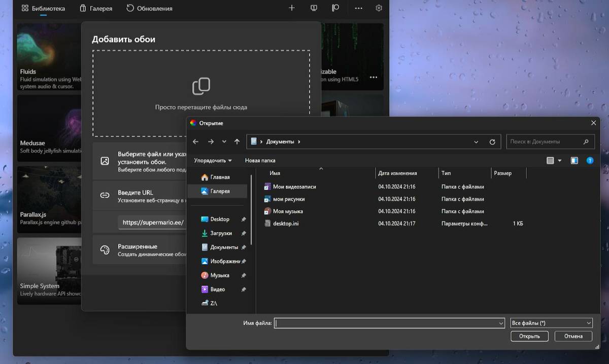This screenshot has height=364, width=609.
Task: Click the image file icon next to Выберите файл
Action: tap(105, 161)
